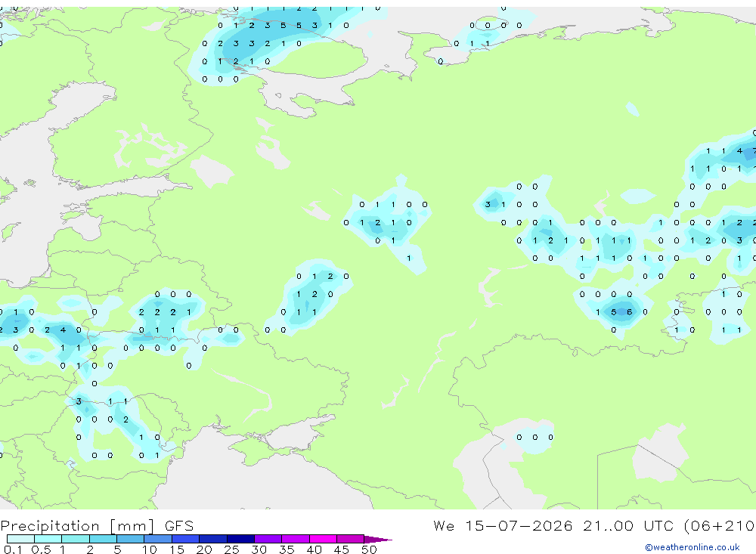Screen dimensions: 756x554
Task: Click the '50' legend scale label
Action: click(370, 549)
